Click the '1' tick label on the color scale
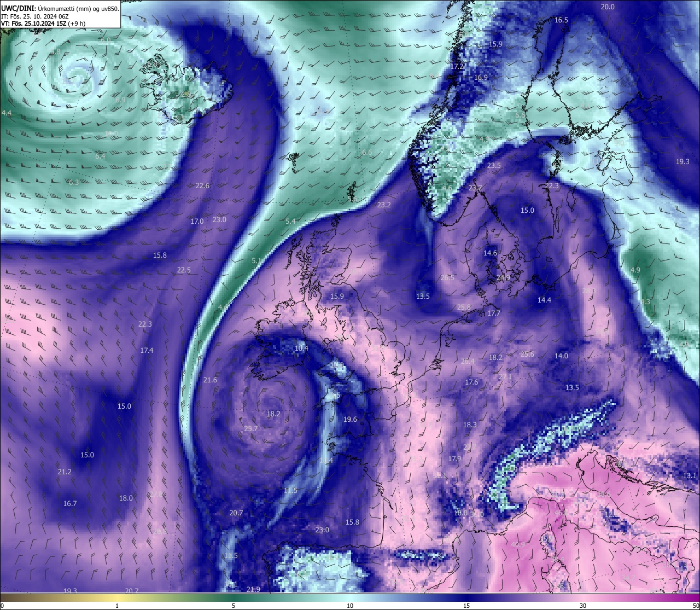Screen dimensions: 700x610 (x=117, y=606)
